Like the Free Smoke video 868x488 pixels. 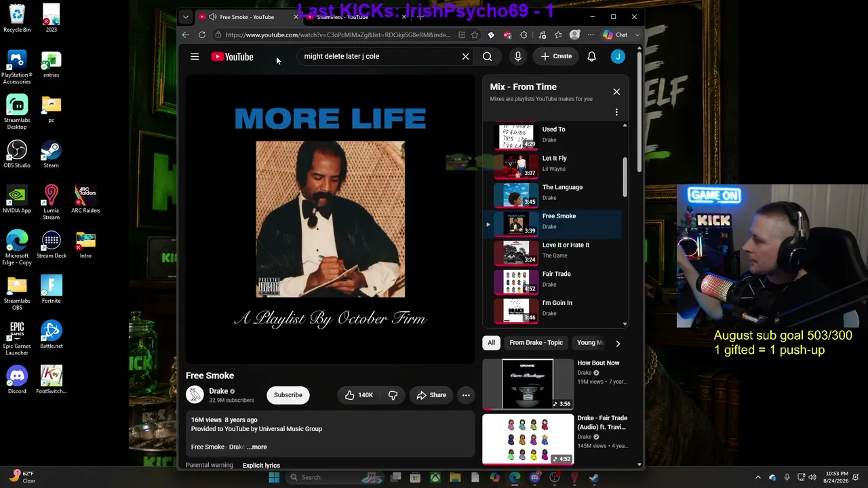359,395
